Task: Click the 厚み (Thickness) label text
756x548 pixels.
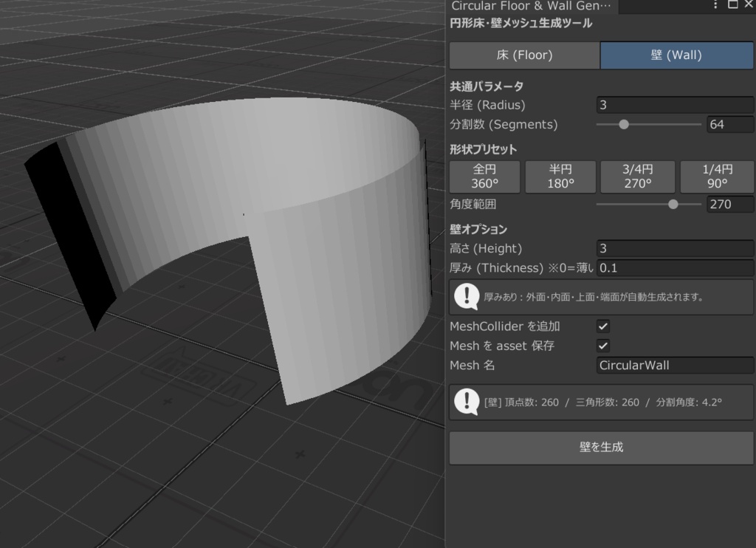Action: pos(520,268)
